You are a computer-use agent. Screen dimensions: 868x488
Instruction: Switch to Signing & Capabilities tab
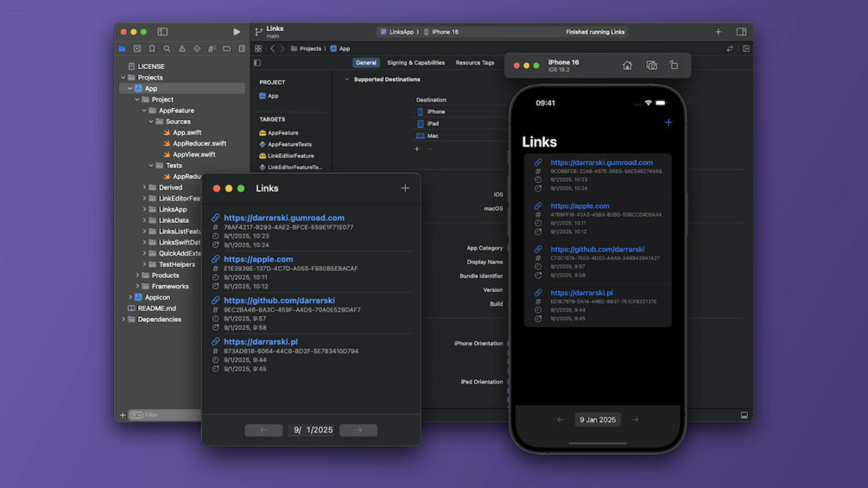pos(415,63)
